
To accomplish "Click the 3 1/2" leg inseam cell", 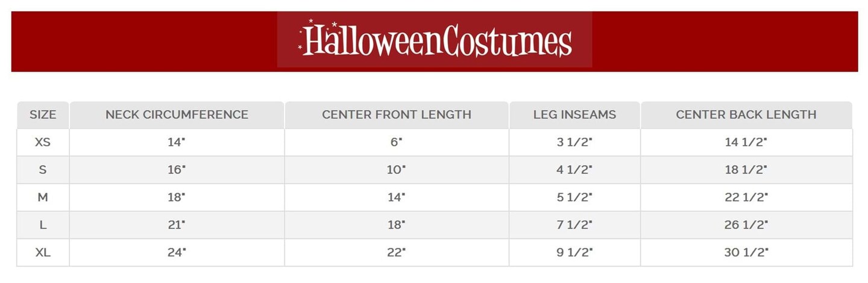I will 574,142.
